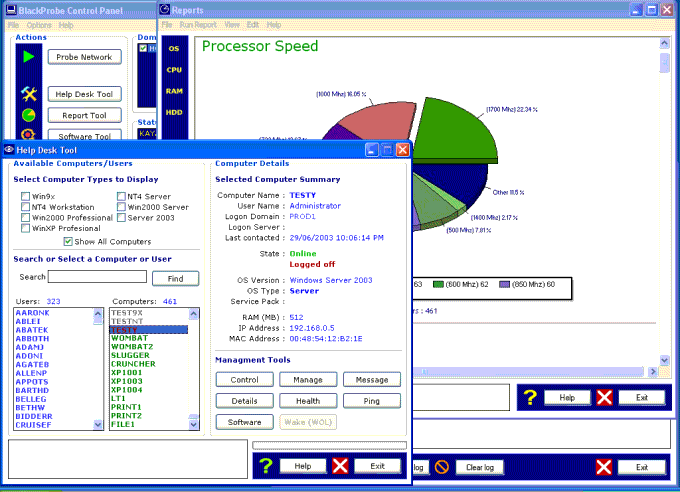The width and height of the screenshot is (680, 492).
Task: Click BlackProbe Control Panel title bar icon
Action: (11, 10)
